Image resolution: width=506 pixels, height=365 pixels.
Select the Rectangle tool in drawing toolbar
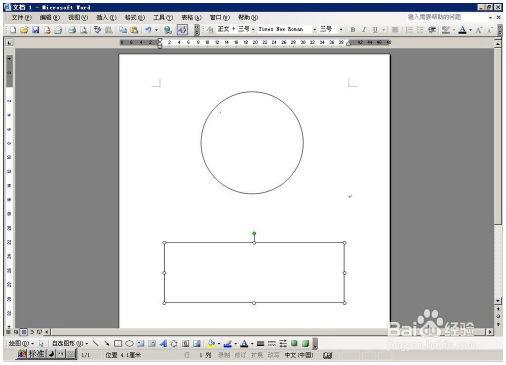click(118, 343)
